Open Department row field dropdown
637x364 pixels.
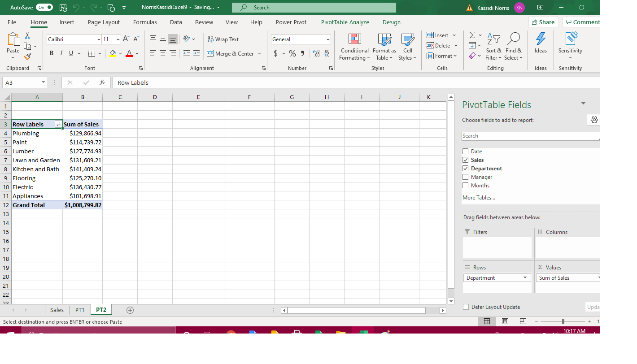tap(525, 278)
